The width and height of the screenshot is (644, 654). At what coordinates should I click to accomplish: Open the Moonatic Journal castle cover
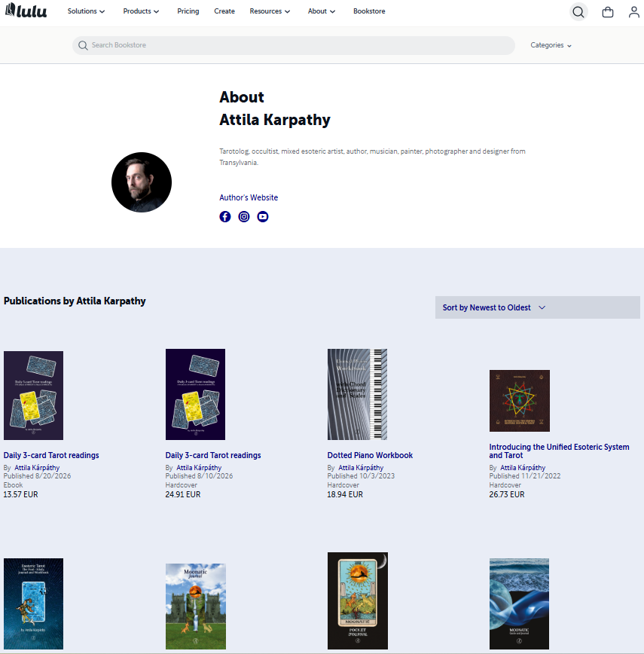pos(196,607)
